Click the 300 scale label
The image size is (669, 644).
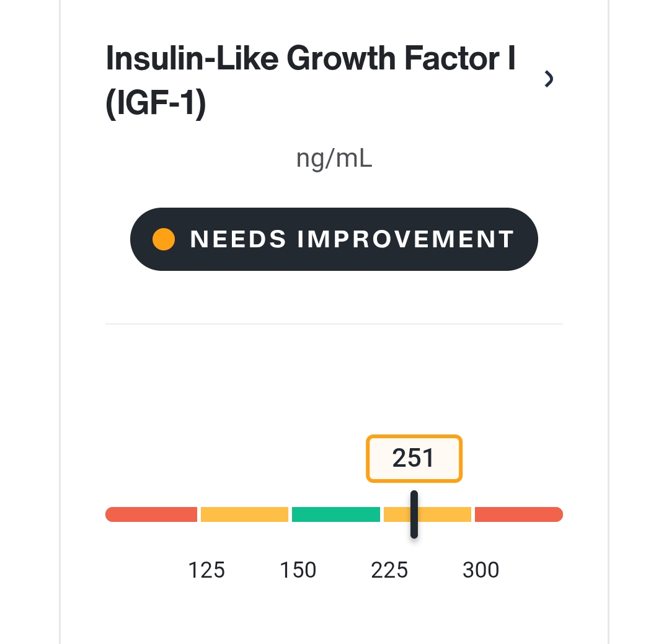(481, 570)
